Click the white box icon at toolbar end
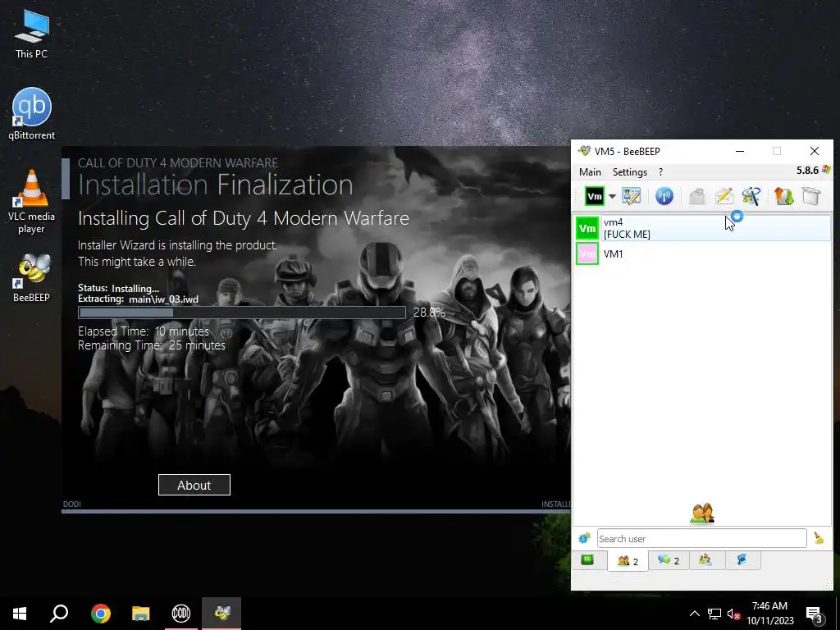Screen dimensions: 840x630 click(811, 196)
